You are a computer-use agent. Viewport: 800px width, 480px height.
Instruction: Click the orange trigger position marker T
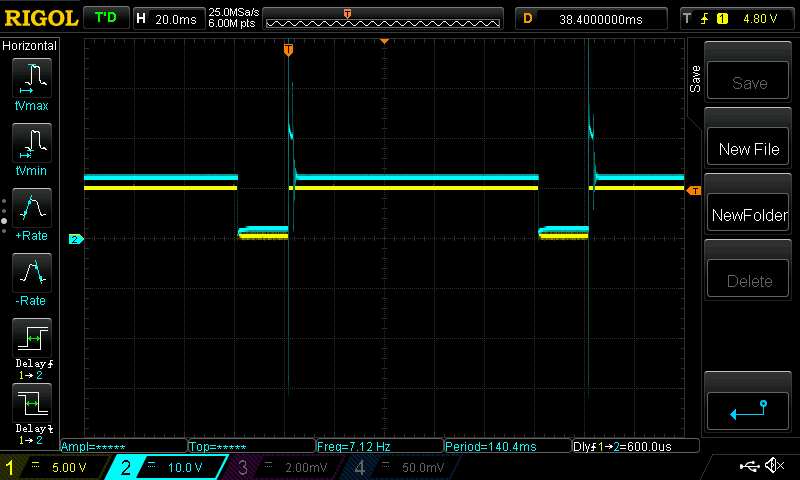click(x=288, y=49)
